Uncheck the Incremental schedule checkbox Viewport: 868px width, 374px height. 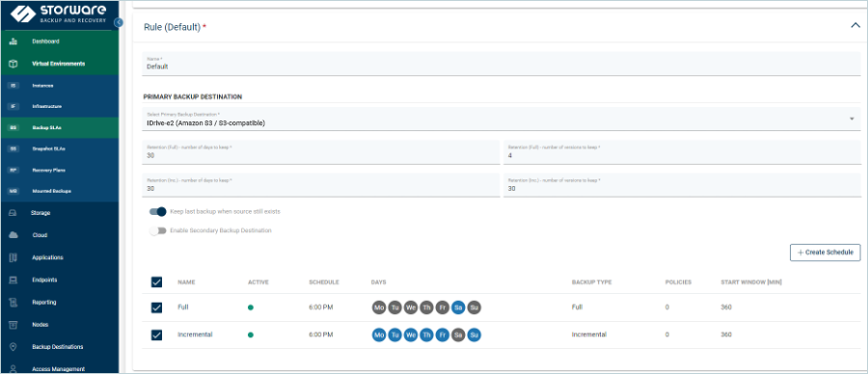coord(156,334)
